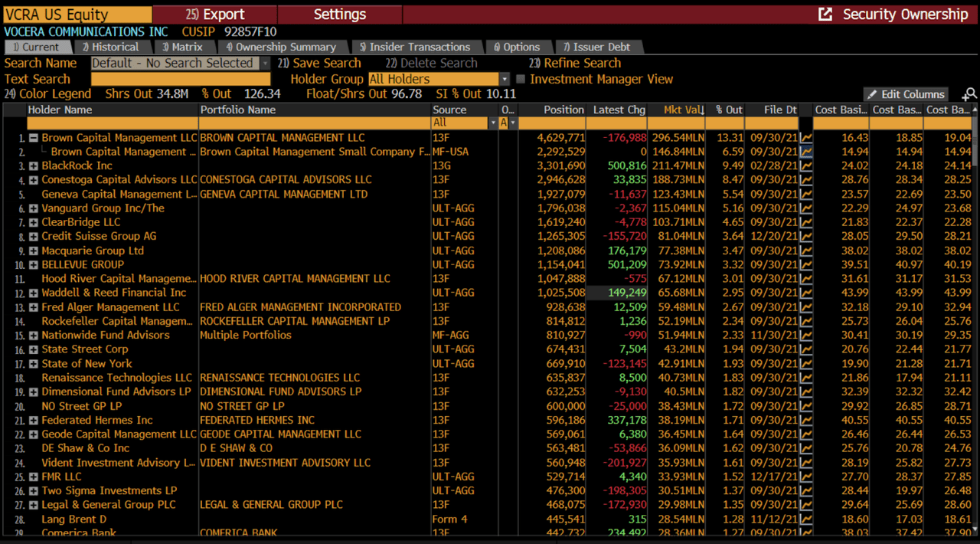The width and height of the screenshot is (980, 544).
Task: Click chart icon for Two Sigma Investments LP
Action: pos(806,491)
